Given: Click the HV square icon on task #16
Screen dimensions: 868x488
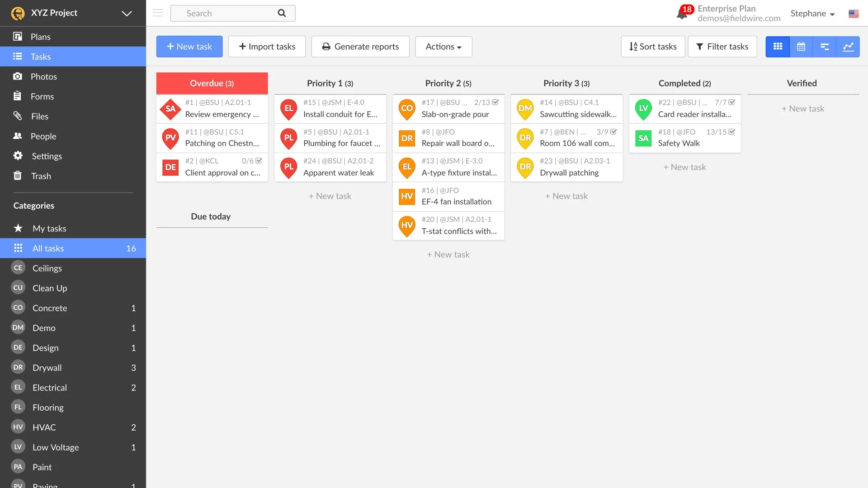Looking at the screenshot, I should pyautogui.click(x=407, y=197).
